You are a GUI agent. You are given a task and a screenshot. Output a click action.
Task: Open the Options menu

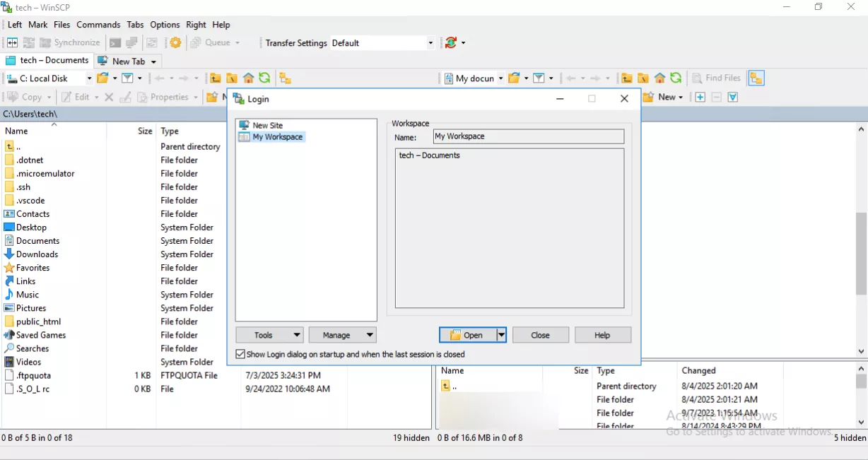tap(165, 24)
